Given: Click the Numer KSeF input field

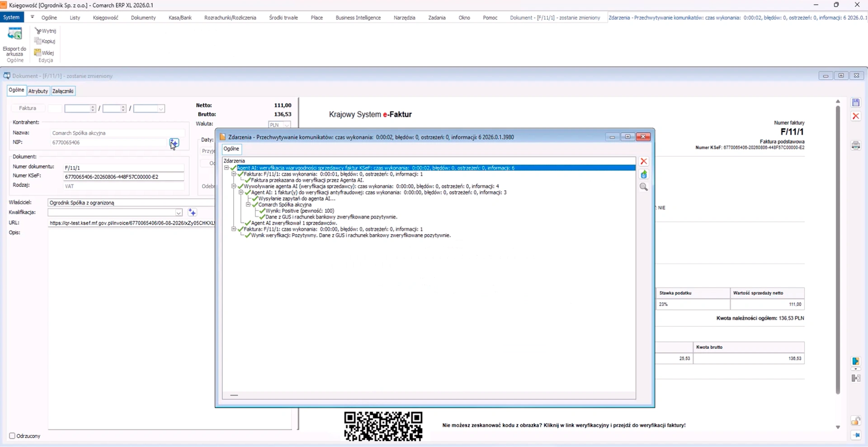Looking at the screenshot, I should 124,177.
